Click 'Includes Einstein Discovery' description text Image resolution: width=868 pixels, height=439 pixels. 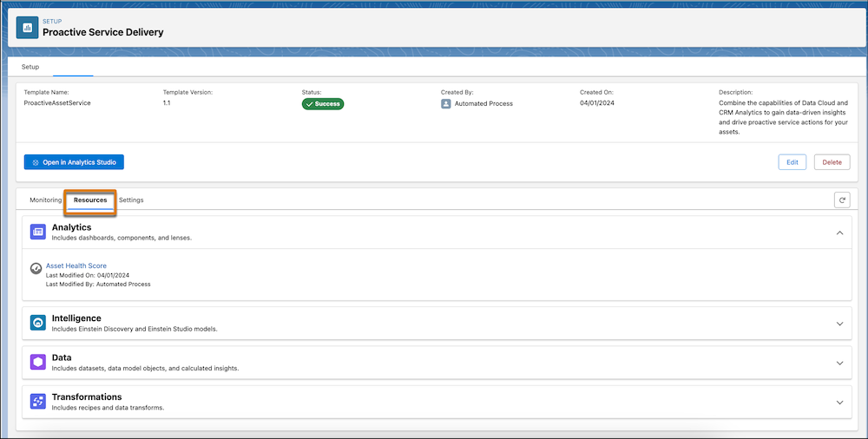(x=135, y=329)
